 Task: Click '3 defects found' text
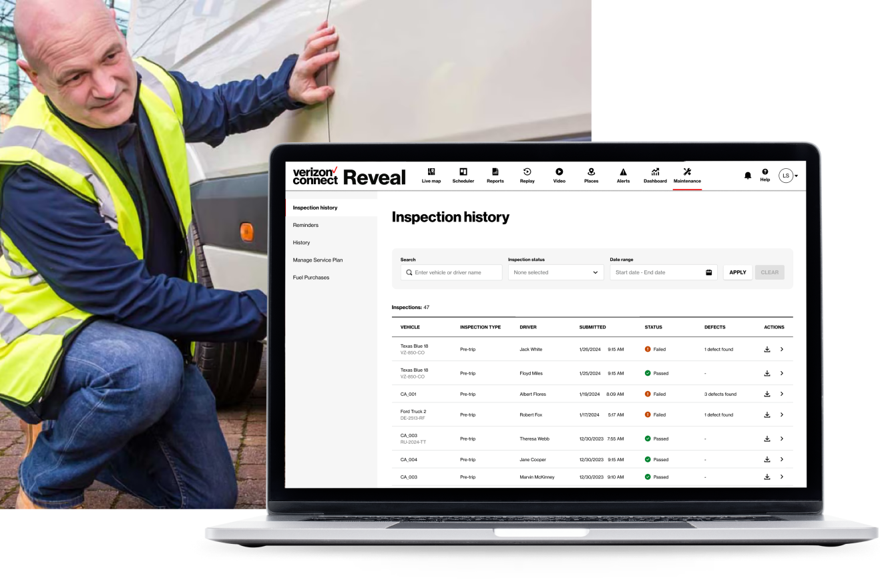pyautogui.click(x=720, y=394)
